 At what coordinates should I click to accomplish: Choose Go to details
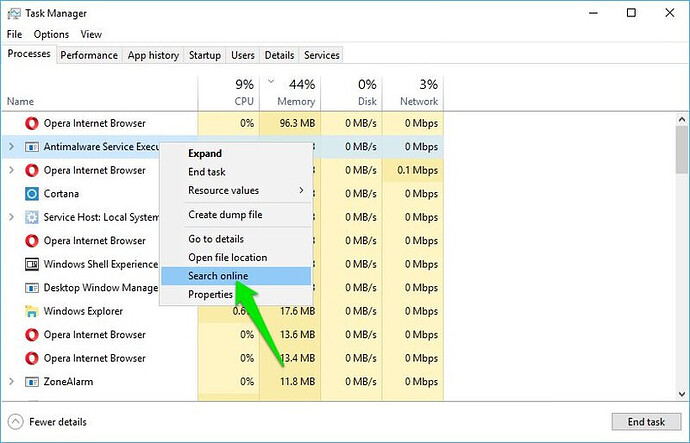tap(237, 239)
